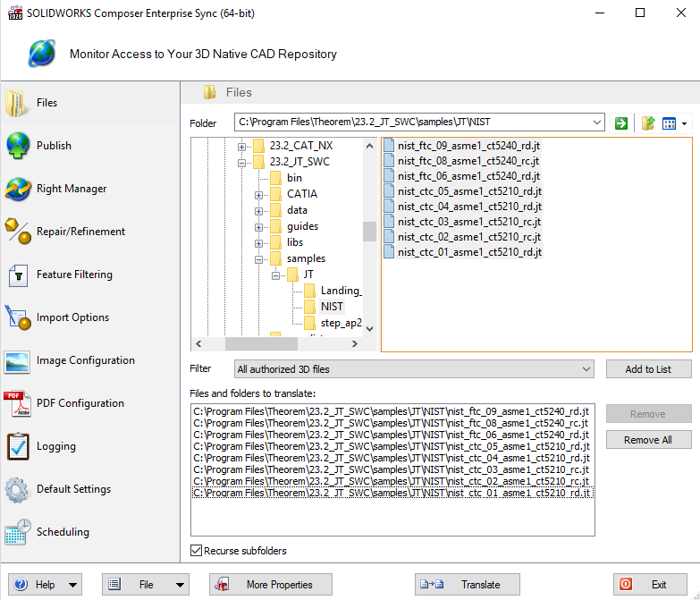Expand the guides folder node
This screenshot has width=700, height=600.
pos(258,227)
